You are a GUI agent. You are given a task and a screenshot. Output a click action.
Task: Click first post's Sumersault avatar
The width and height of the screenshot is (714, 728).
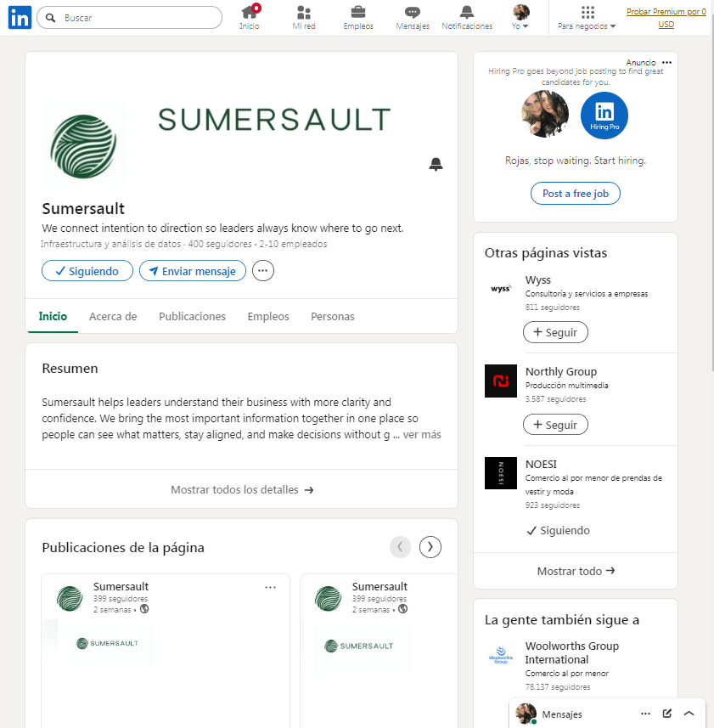(x=70, y=599)
